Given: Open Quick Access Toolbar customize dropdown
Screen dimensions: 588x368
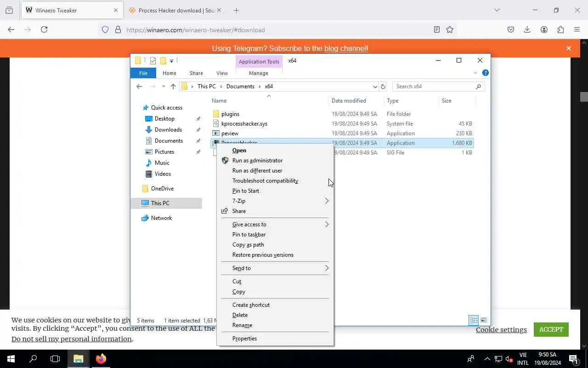Looking at the screenshot, I should coord(171,61).
